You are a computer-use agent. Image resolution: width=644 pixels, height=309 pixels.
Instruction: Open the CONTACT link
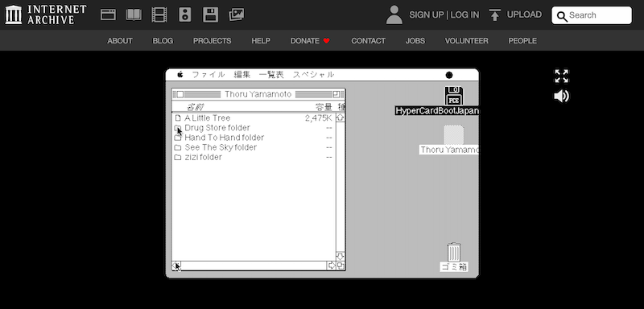(369, 40)
